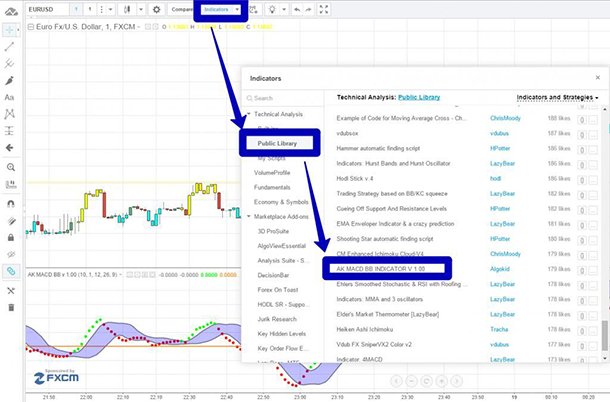Image resolution: width=610 pixels, height=402 pixels.
Task: Select the pitchfork tool
Action: tap(9, 63)
